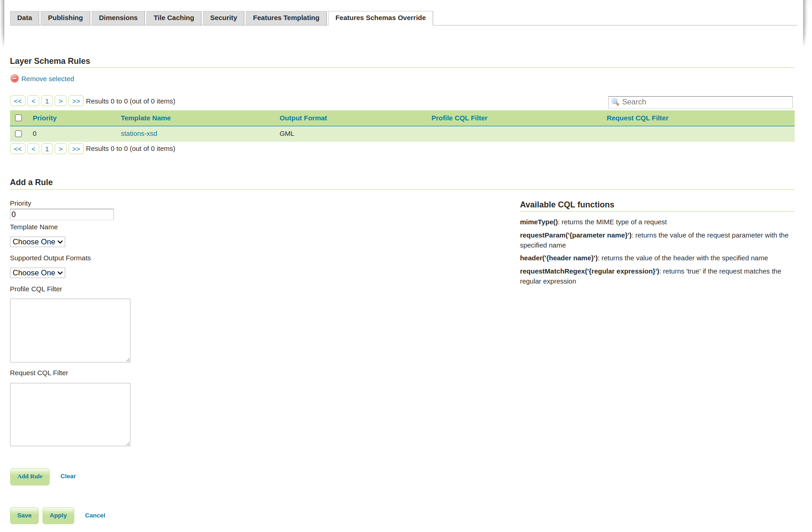Select page 1 in bottom pager
812x532 pixels.
click(47, 149)
